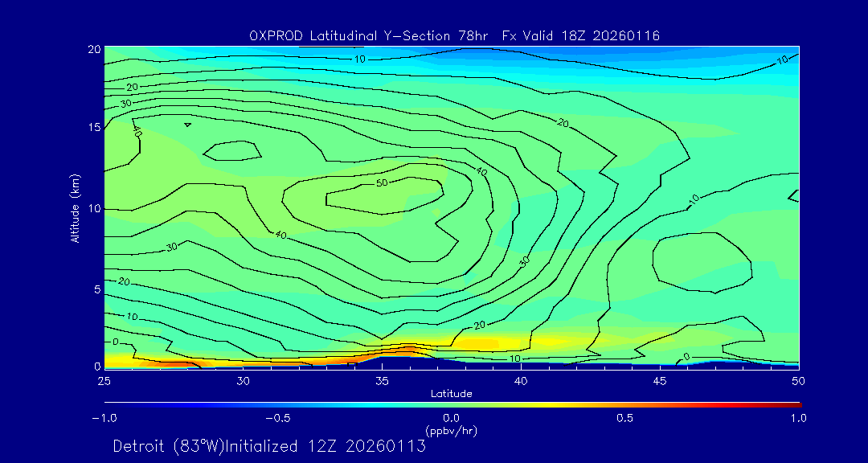This screenshot has height=463, width=868.
Task: Click the plot title "OXPROD Latitudinal Y-Section 78hr"
Action: tap(369, 36)
